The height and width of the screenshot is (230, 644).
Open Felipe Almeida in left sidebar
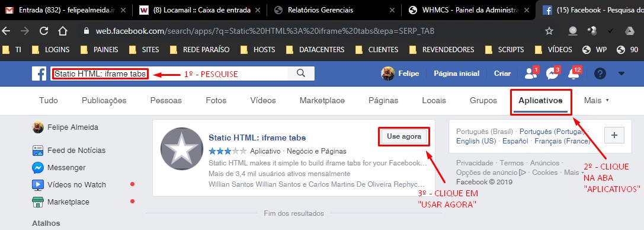tap(66, 127)
